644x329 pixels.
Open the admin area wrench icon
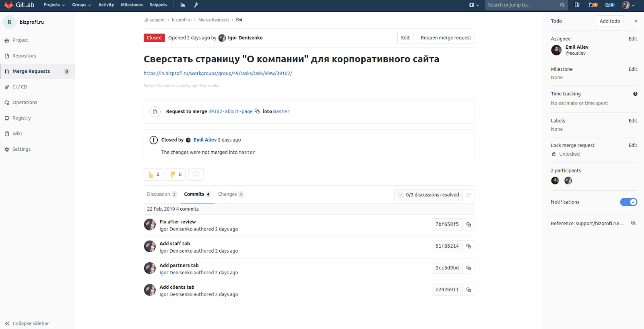[x=196, y=5]
